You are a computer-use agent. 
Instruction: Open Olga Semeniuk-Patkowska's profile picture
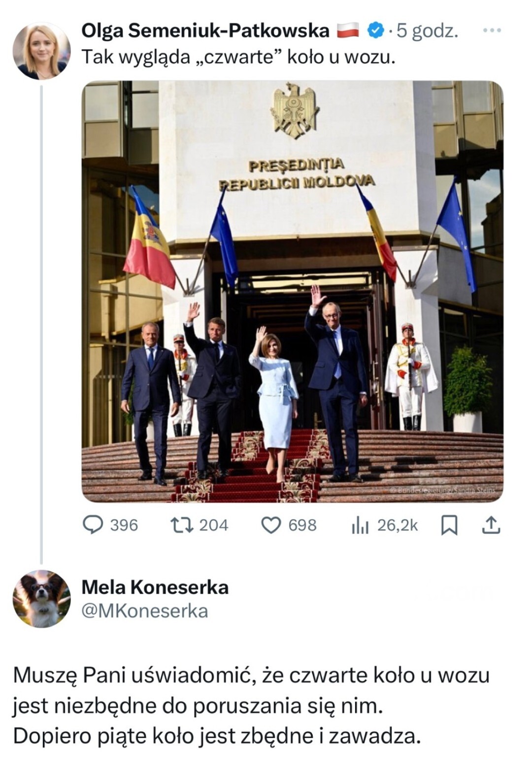(41, 51)
